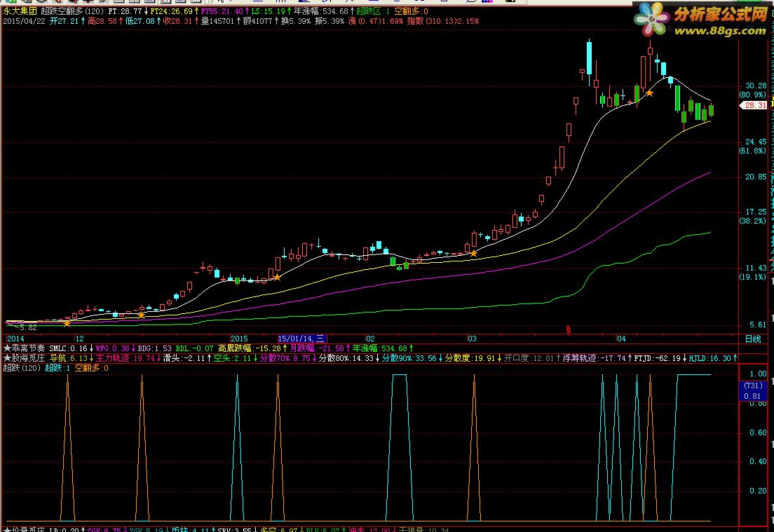
Task: Click the FTJD:-62.19 value
Action: [657, 358]
